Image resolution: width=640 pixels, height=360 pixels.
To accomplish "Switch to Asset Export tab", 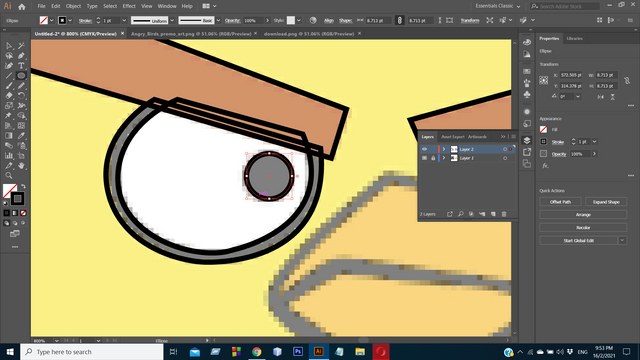I will (x=453, y=137).
